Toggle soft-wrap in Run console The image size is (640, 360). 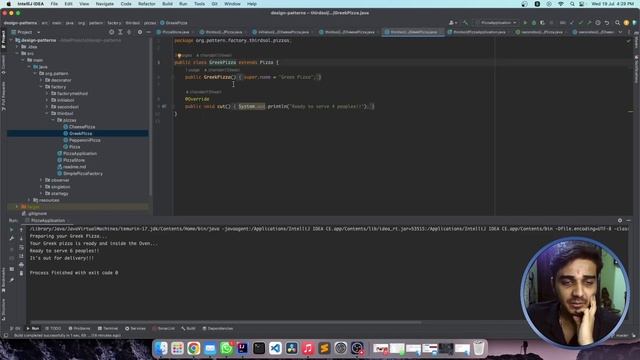coord(21,247)
